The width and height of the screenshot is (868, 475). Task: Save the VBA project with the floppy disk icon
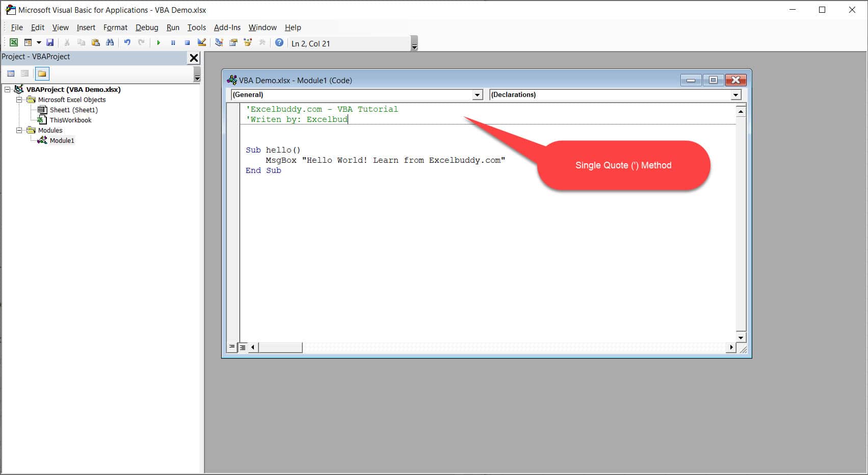click(x=50, y=43)
